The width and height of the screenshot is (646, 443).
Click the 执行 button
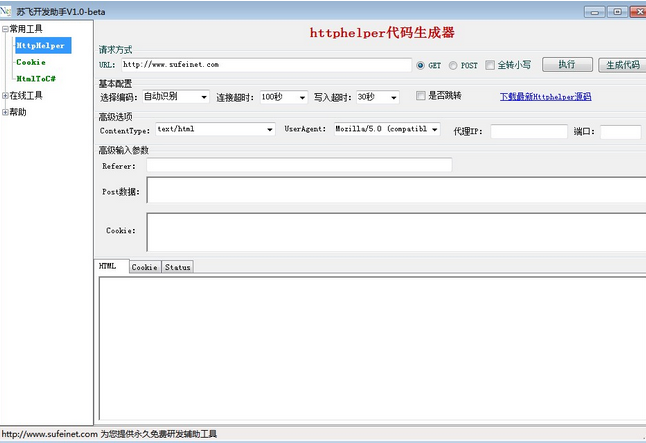pyautogui.click(x=567, y=65)
